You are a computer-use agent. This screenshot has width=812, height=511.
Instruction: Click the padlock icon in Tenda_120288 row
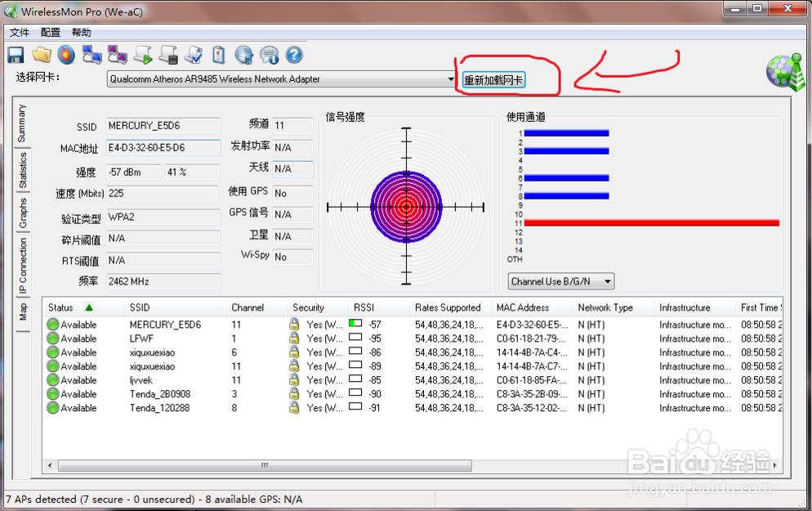pos(294,408)
